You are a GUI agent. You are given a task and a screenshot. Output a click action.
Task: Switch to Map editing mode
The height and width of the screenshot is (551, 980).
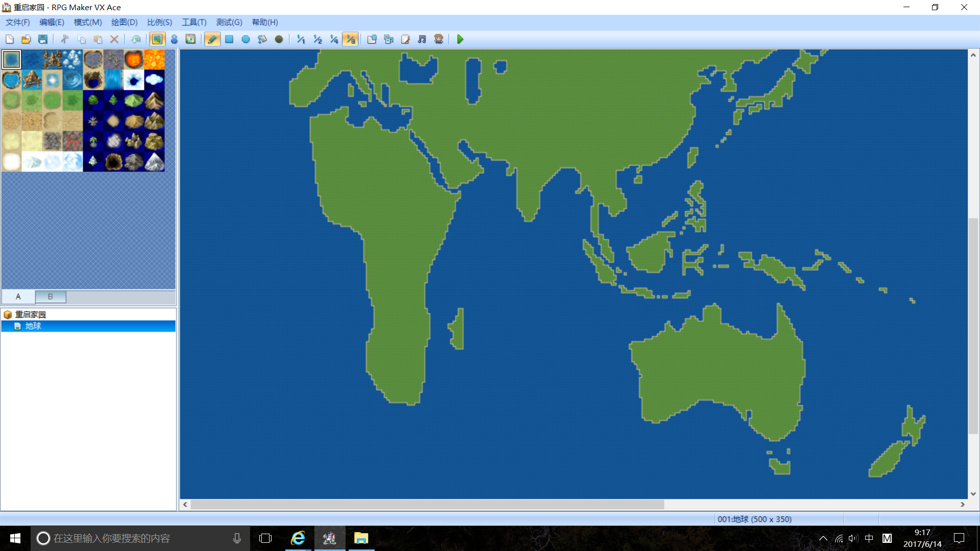pos(157,39)
